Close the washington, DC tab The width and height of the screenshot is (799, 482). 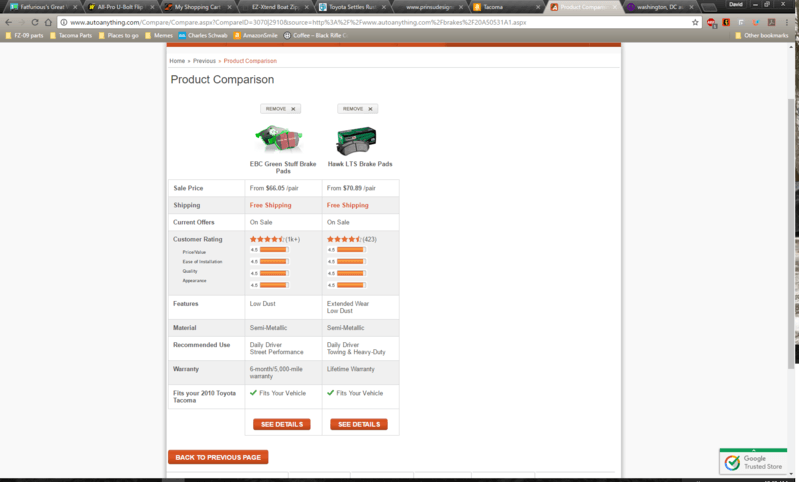tap(691, 7)
